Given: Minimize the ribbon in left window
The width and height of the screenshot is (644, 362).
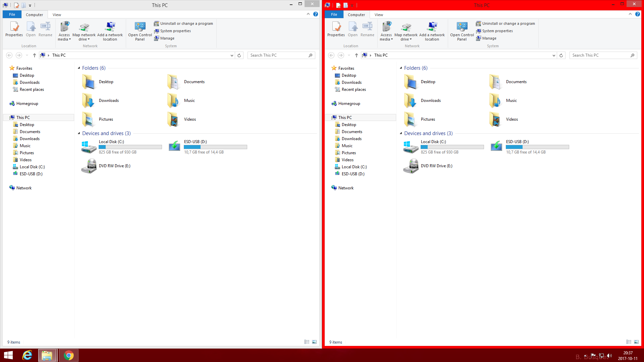Looking at the screenshot, I should [x=308, y=14].
